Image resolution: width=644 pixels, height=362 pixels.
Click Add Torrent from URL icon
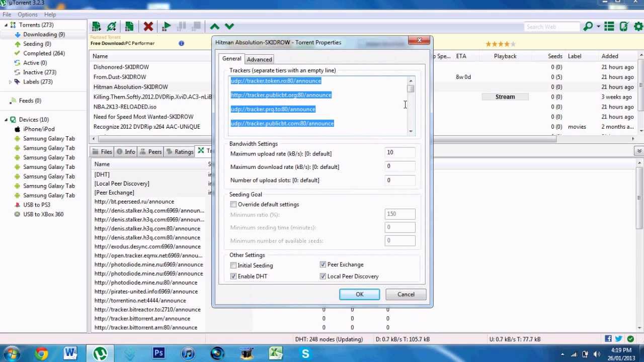coord(112,27)
